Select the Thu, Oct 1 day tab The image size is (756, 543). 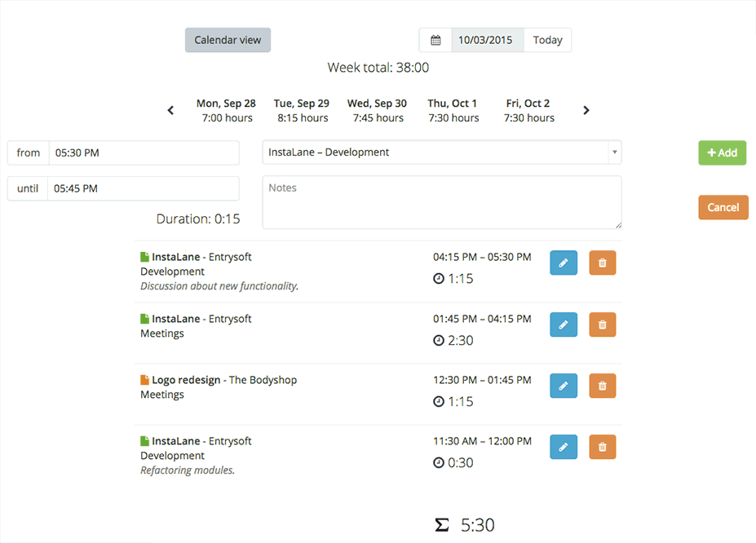tap(453, 110)
